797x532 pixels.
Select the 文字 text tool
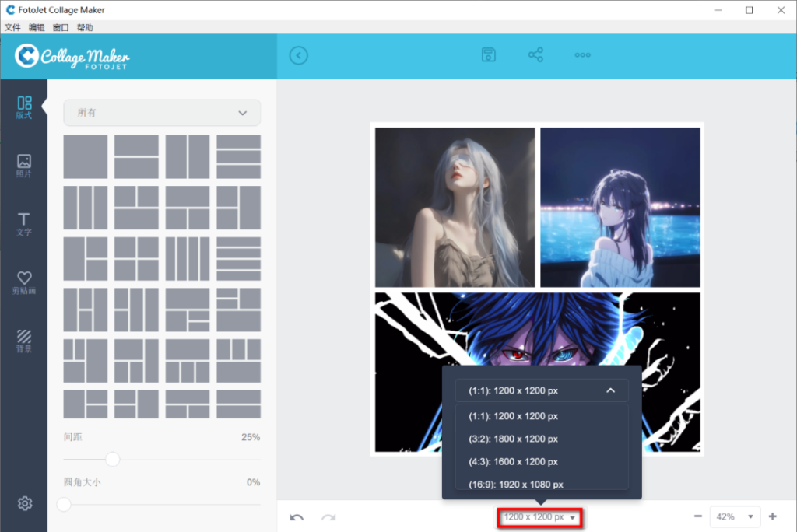(24, 224)
